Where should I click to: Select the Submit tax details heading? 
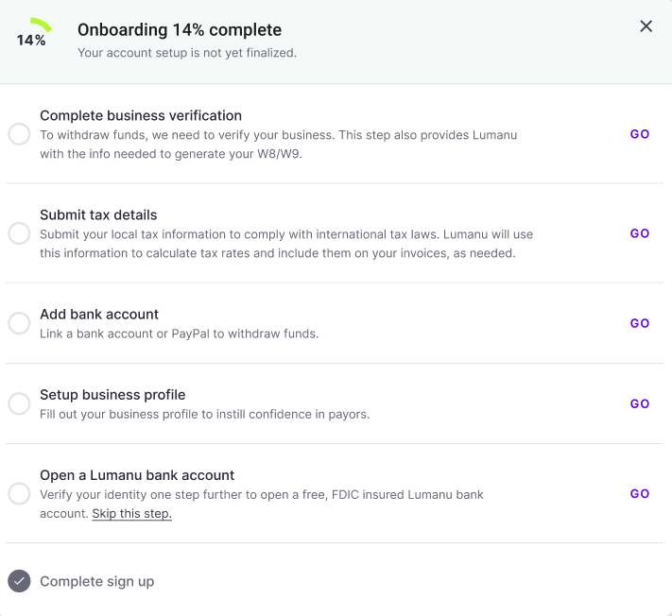98,214
